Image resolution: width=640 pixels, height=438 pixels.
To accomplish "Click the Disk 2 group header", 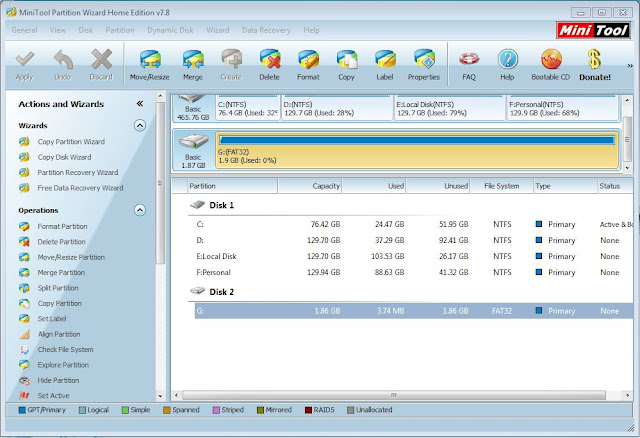I will 212,292.
